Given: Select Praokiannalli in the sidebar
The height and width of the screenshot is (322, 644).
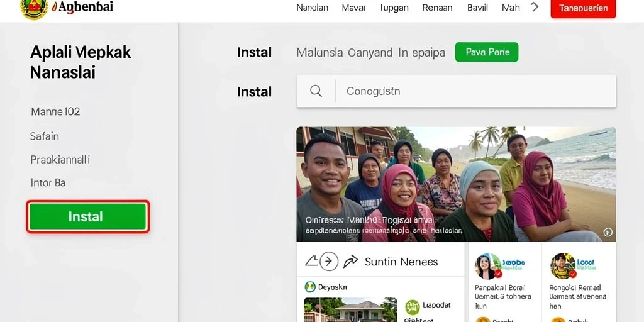Looking at the screenshot, I should (60, 159).
